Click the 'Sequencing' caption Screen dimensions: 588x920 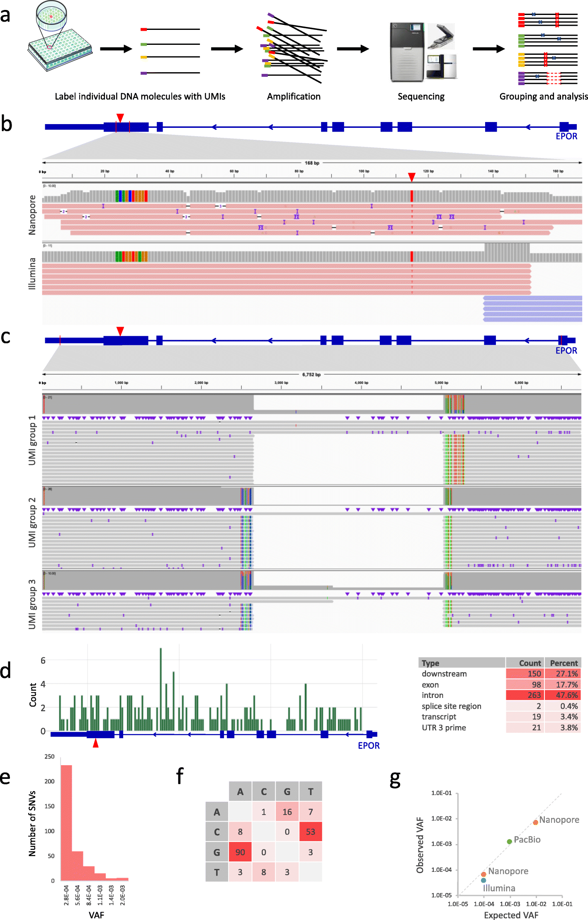pyautogui.click(x=421, y=97)
